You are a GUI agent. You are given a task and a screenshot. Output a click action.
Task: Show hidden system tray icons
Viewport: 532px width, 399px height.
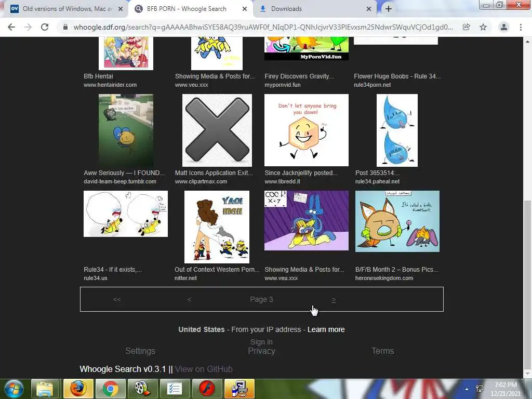467,389
